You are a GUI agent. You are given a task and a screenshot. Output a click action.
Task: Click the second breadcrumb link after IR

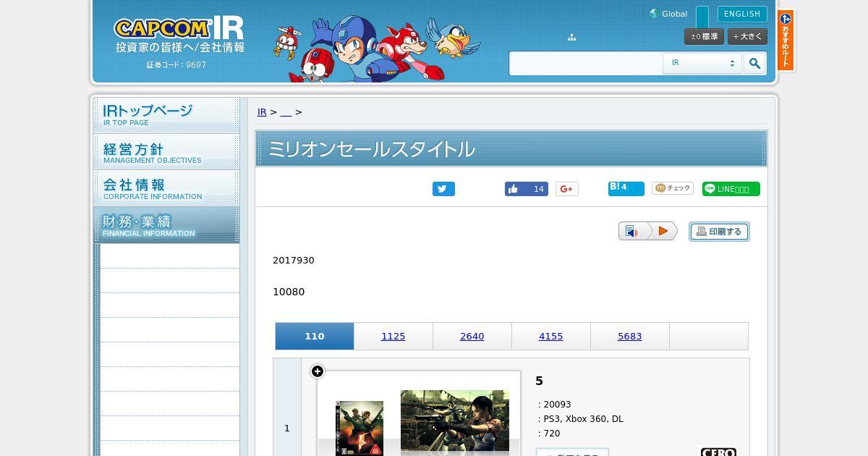(286, 112)
